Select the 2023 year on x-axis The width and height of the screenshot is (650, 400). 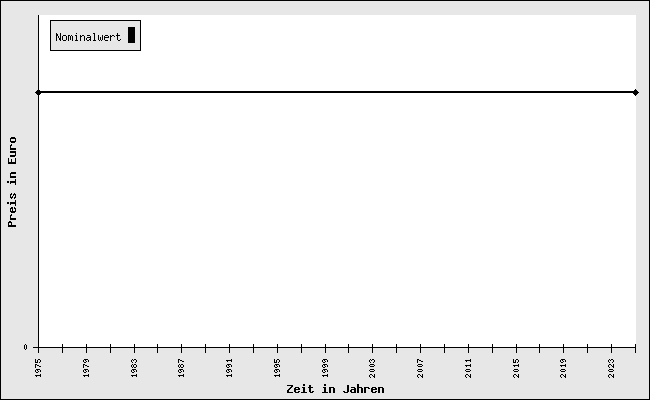(612, 367)
